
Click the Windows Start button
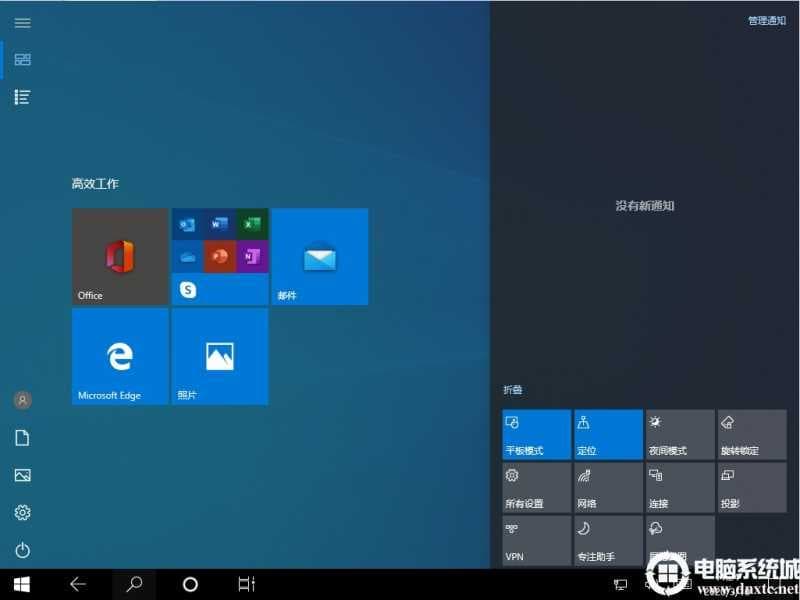[x=21, y=584]
